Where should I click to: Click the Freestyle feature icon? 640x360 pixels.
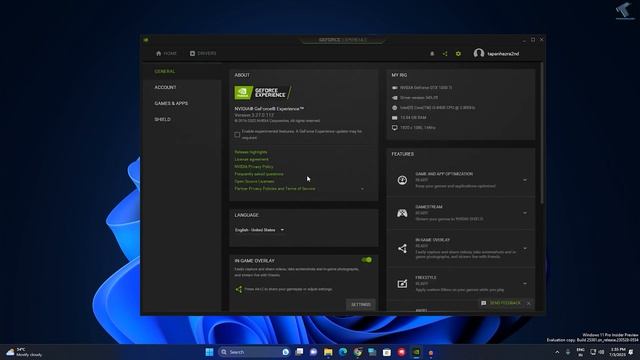pyautogui.click(x=402, y=283)
